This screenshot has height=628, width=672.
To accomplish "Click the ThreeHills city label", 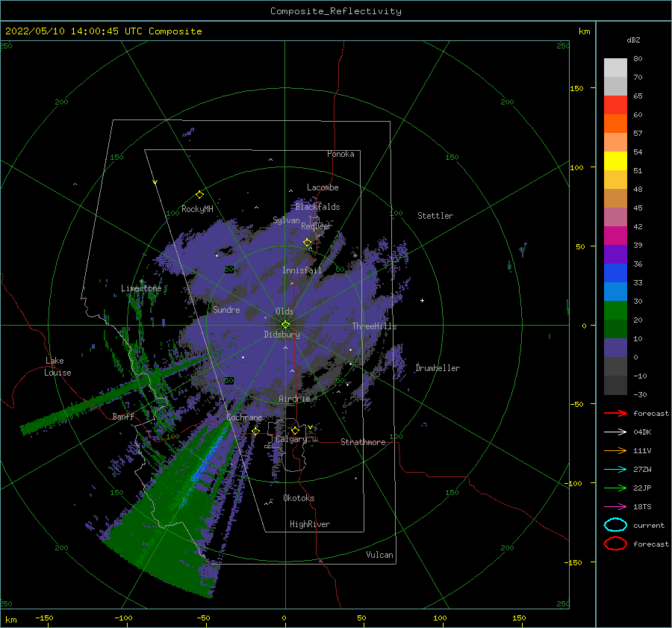I will [x=374, y=326].
